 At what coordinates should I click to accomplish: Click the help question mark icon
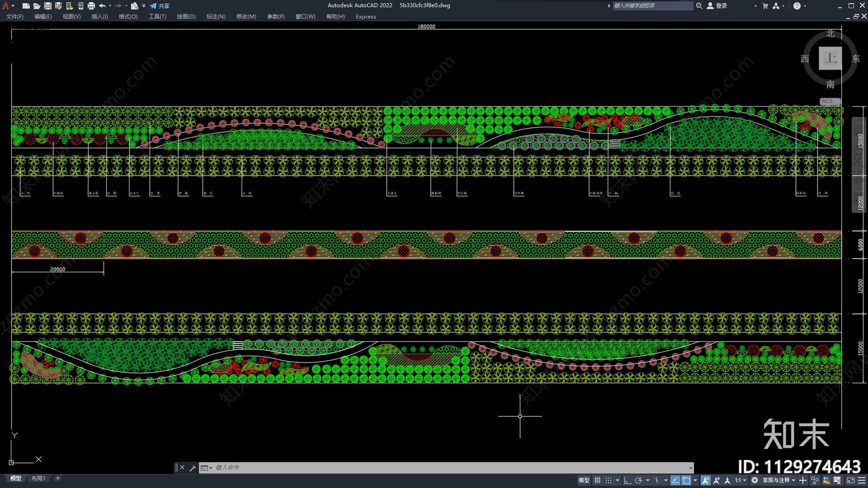tap(797, 6)
